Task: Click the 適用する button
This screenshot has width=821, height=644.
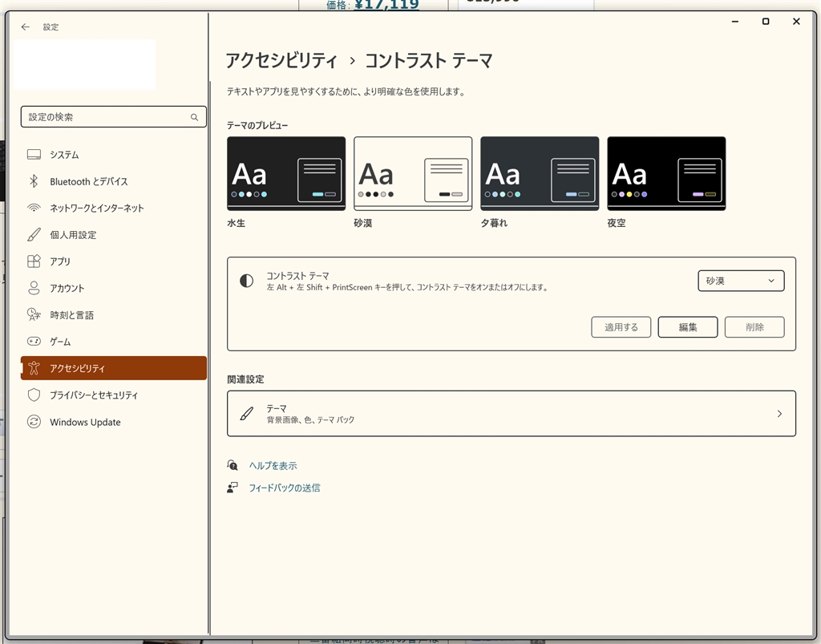Action: coord(621,327)
